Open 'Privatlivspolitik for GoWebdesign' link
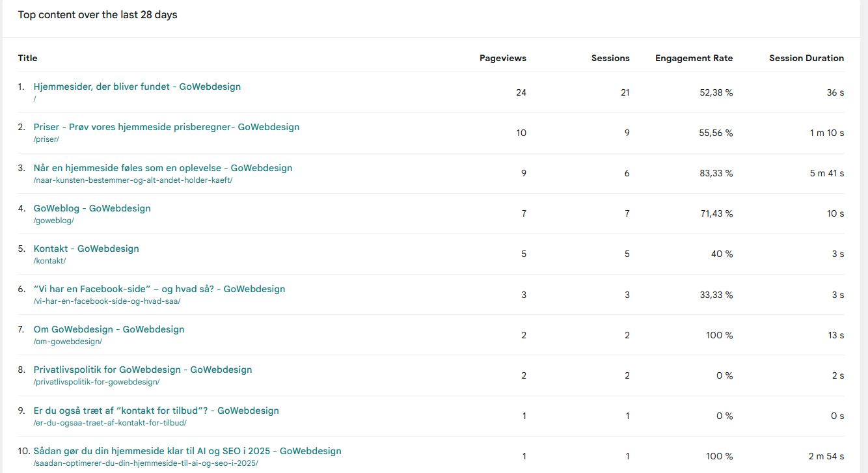Viewport: 868px width, 473px height. tap(142, 370)
